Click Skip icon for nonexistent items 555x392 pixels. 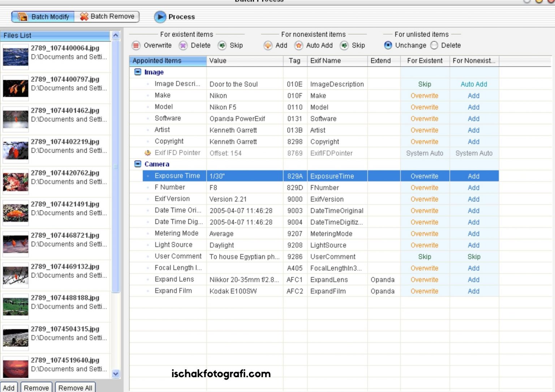pos(344,45)
